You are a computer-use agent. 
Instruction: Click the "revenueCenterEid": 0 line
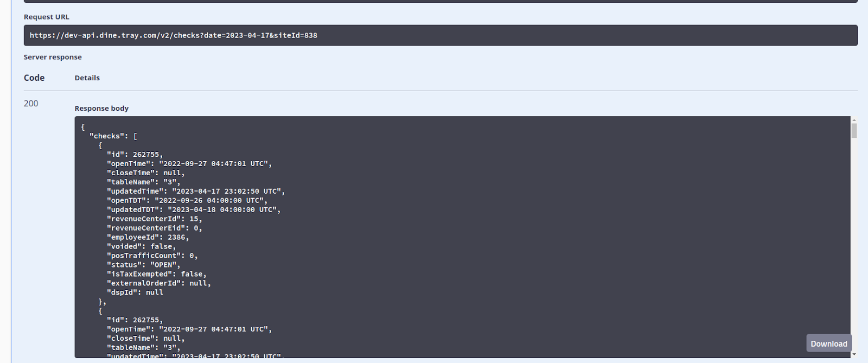pyautogui.click(x=155, y=228)
